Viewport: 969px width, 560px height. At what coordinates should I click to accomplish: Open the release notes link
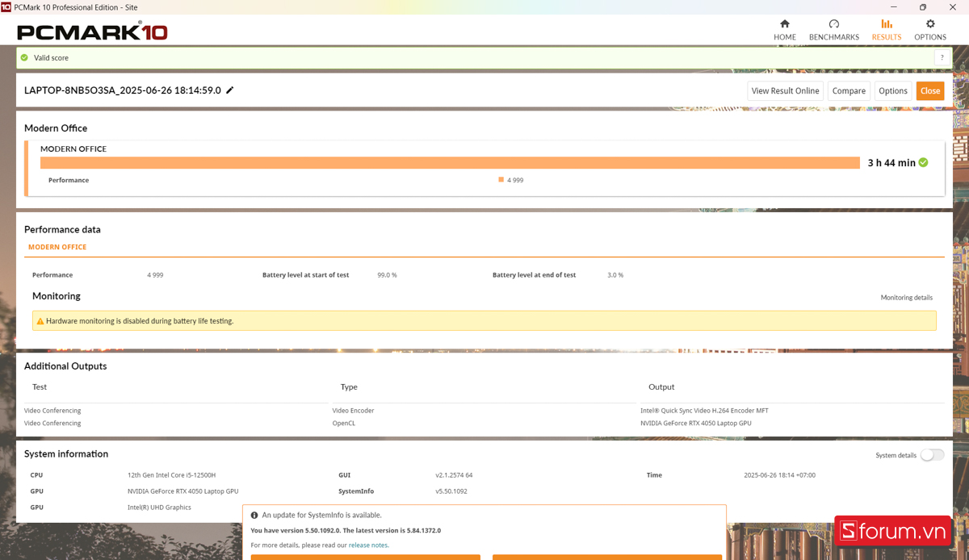pos(368,545)
